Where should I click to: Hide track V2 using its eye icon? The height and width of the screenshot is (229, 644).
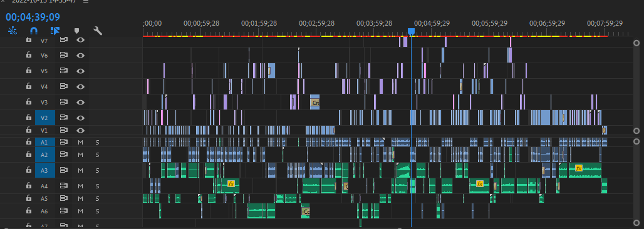pyautogui.click(x=80, y=118)
